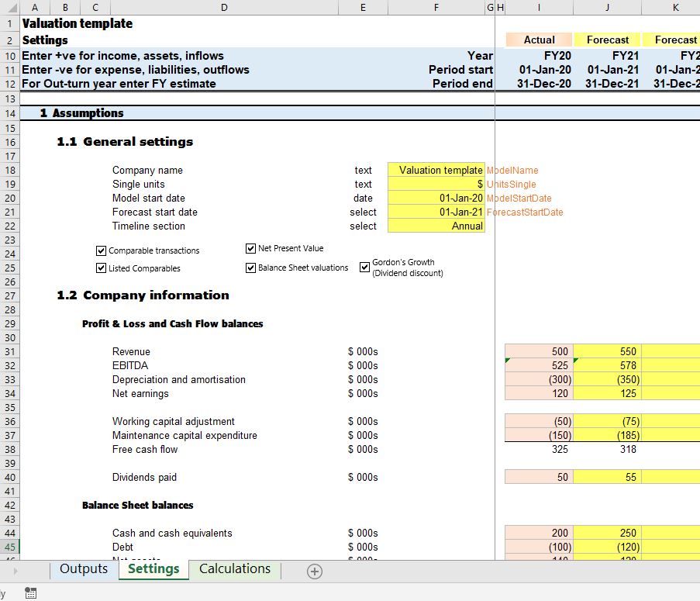
Task: Click Company name input cell
Action: tap(436, 170)
